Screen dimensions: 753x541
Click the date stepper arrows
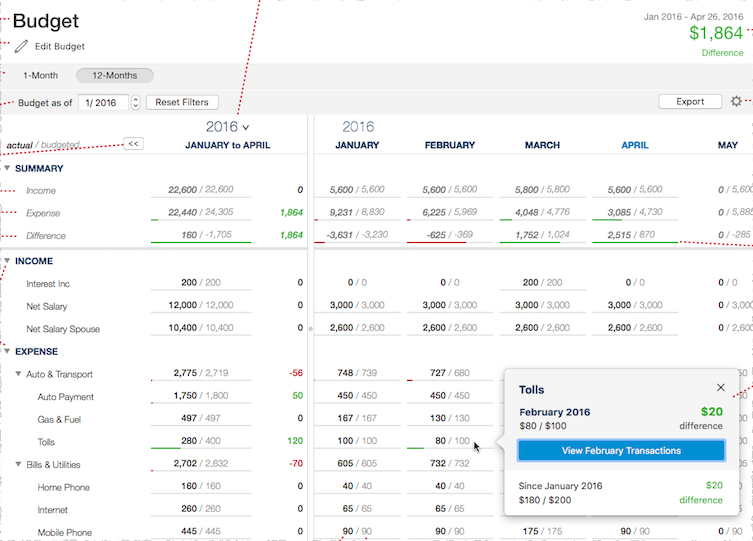[x=136, y=102]
